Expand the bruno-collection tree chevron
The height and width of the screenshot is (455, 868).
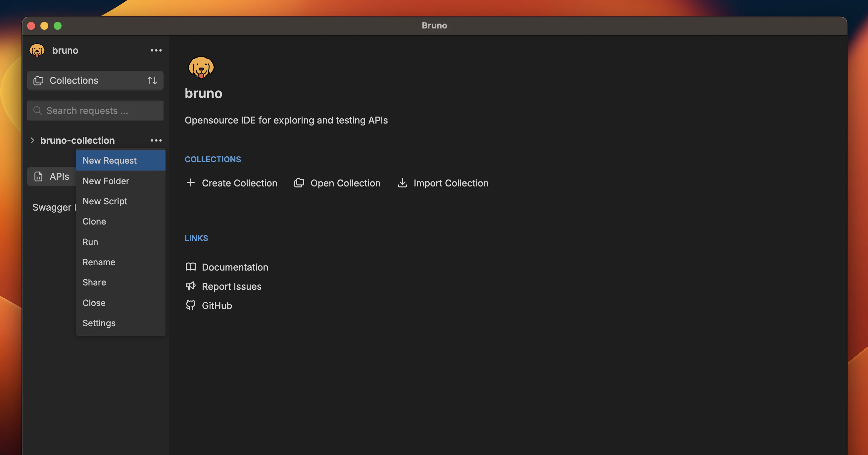click(32, 140)
